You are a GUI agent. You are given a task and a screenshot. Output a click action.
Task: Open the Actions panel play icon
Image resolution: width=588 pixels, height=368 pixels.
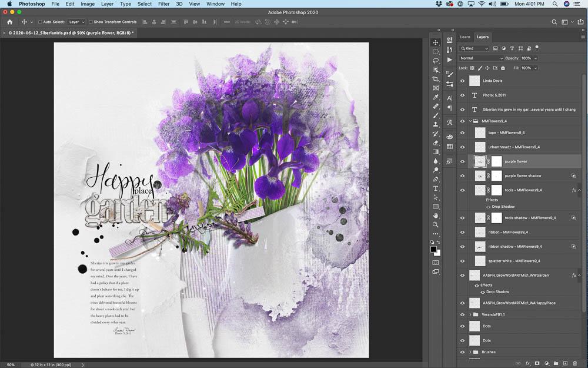[x=450, y=59]
